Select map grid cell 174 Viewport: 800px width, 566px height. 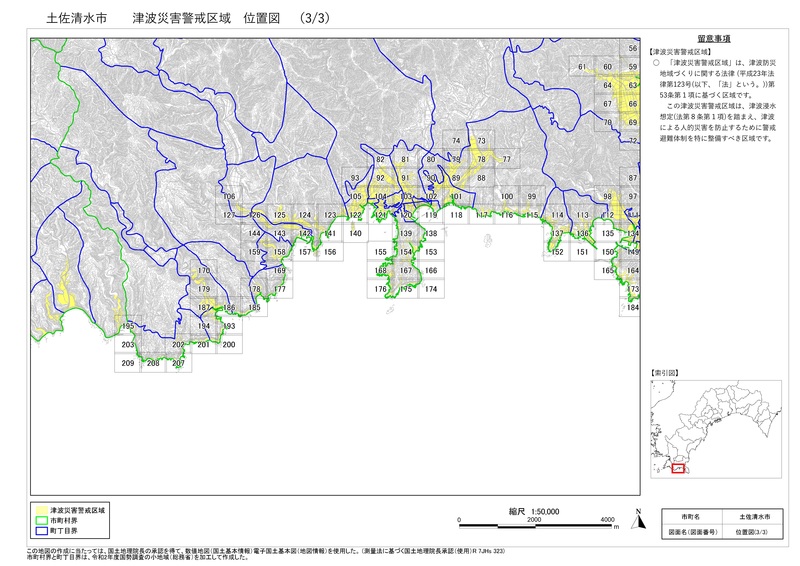pos(430,289)
